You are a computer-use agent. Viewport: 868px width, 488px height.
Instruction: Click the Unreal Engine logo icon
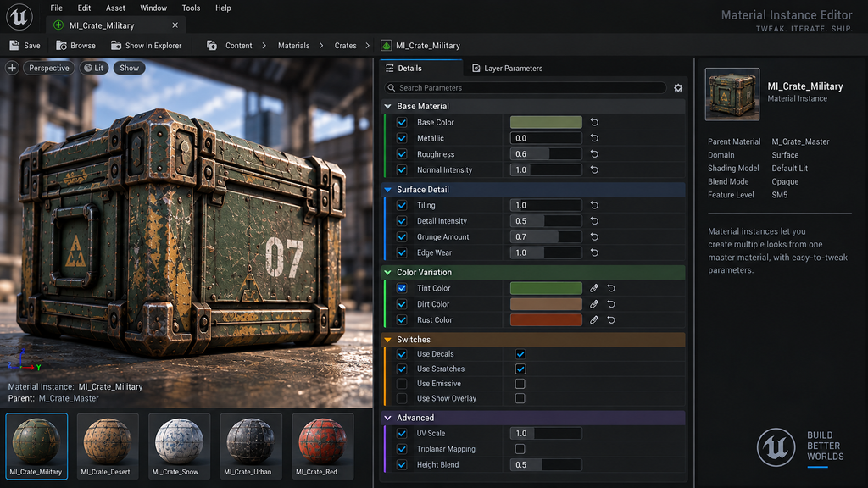tap(19, 17)
